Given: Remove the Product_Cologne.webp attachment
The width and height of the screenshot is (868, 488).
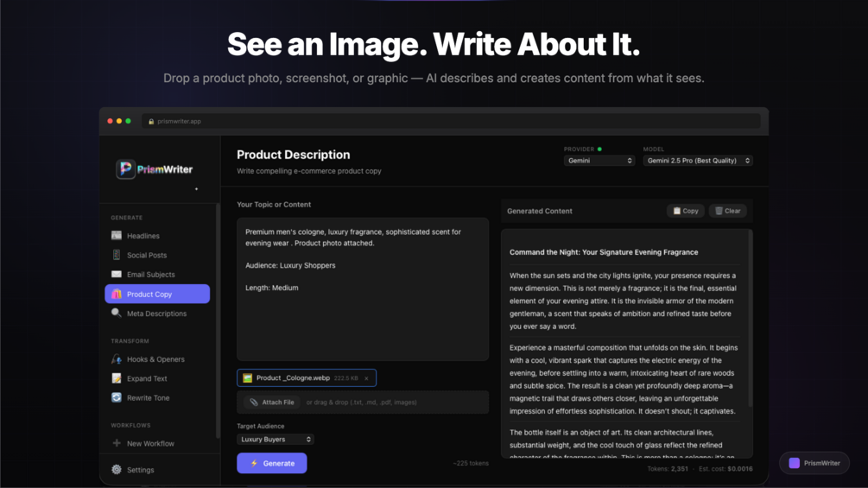Looking at the screenshot, I should click(366, 378).
